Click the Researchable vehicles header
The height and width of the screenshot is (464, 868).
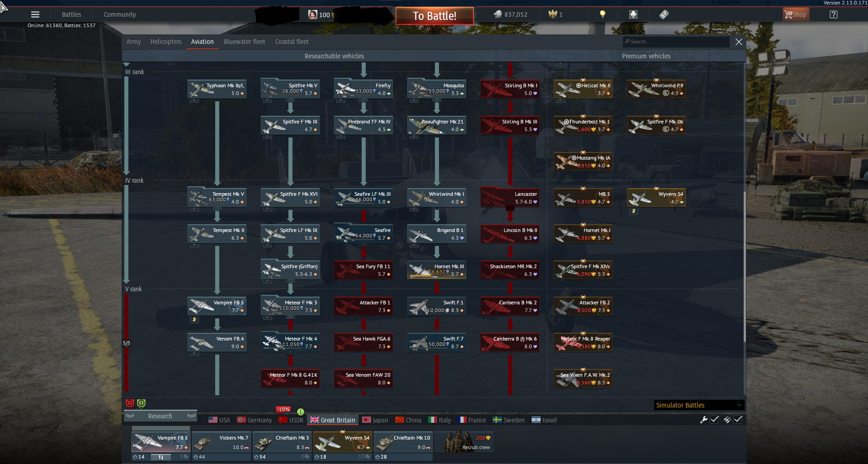coord(334,56)
